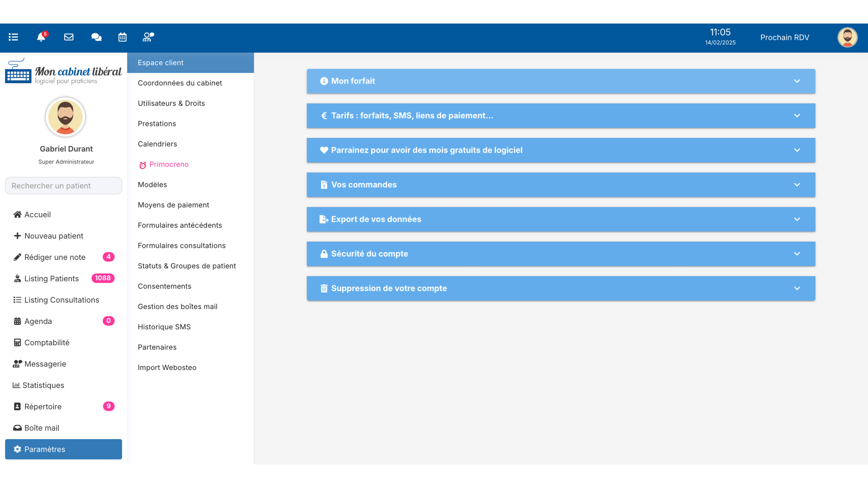Select Historique SMS menu item

coord(164,326)
